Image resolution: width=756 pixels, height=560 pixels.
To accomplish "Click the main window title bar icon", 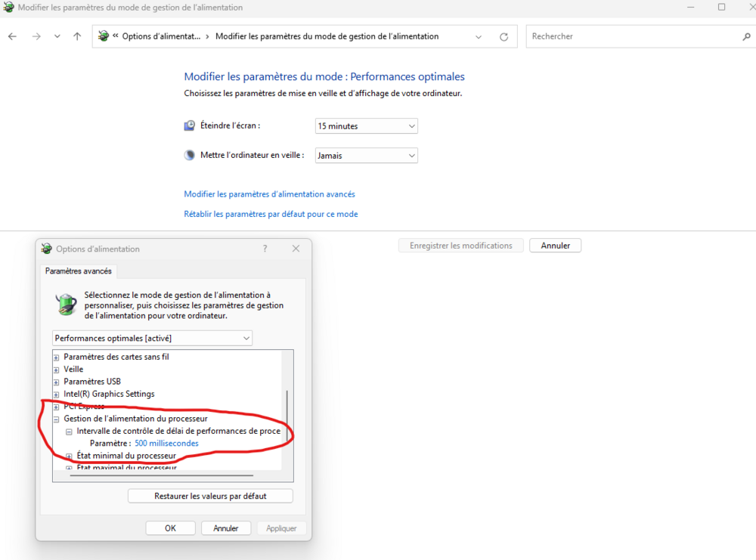I will pyautogui.click(x=8, y=8).
